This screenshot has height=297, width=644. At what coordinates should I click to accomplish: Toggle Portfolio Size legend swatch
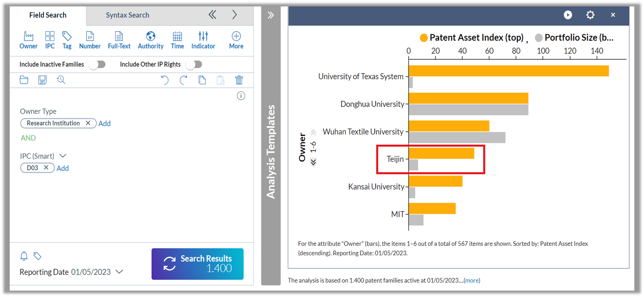click(x=539, y=38)
